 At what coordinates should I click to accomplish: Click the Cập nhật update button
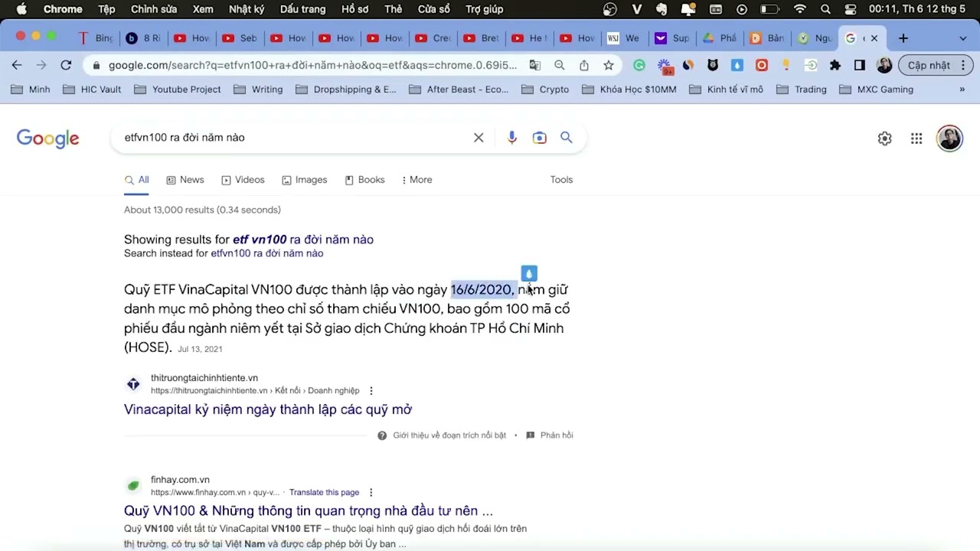[x=929, y=65]
